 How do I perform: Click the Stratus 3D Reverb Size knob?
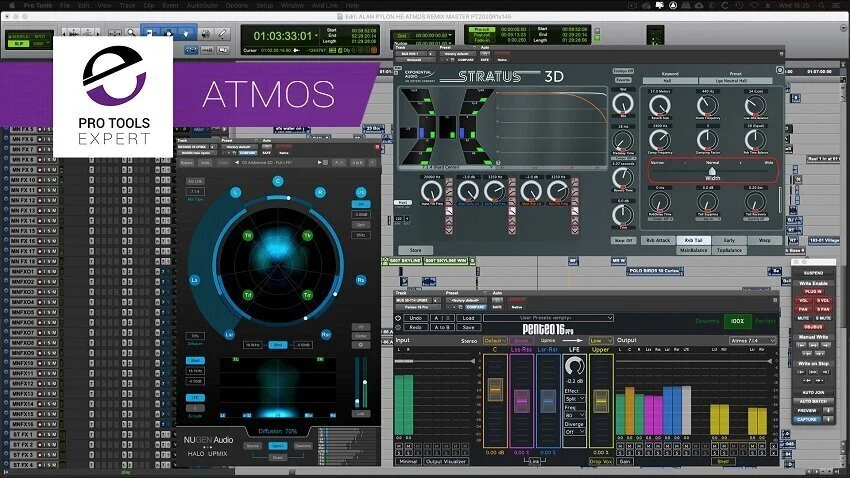(x=660, y=106)
